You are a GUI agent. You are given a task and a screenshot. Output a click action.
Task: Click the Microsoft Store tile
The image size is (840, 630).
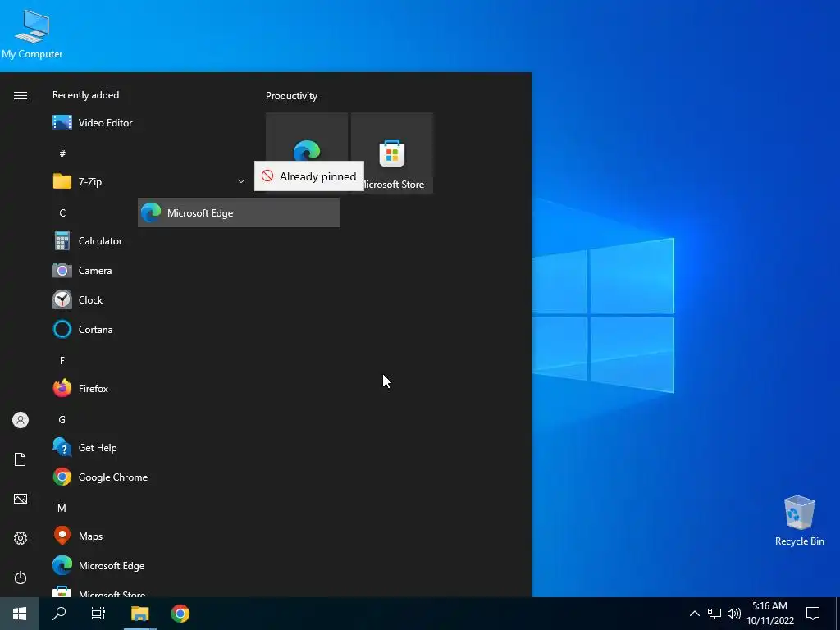(392, 153)
